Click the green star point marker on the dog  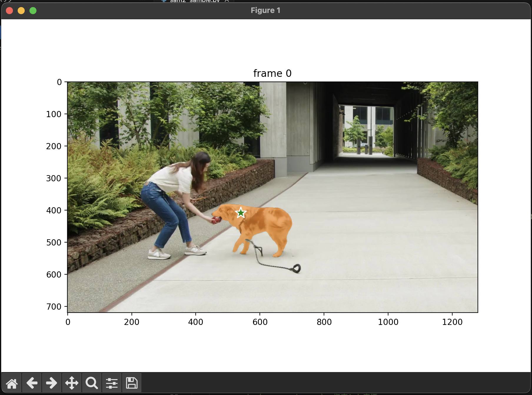pos(241,213)
